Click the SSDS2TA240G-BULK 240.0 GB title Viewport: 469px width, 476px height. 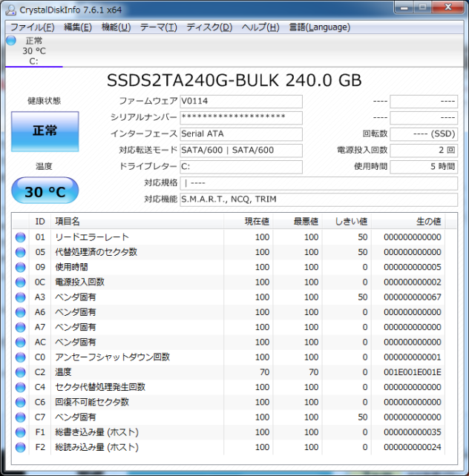[x=234, y=81]
